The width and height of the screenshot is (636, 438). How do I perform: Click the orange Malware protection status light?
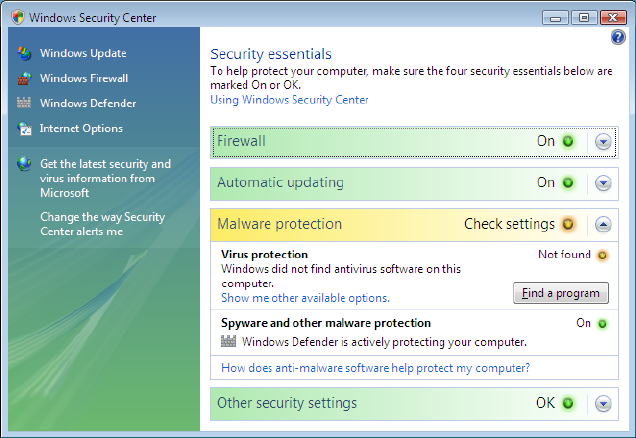(x=568, y=224)
